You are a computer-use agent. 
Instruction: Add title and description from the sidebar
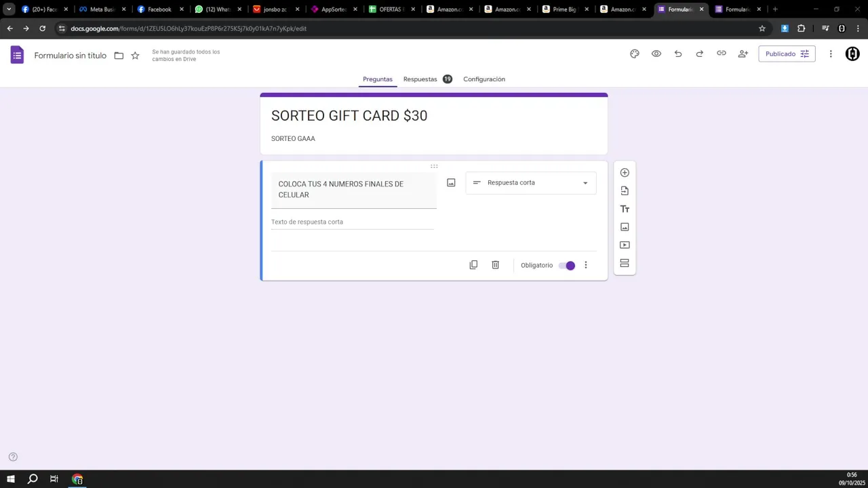625,209
